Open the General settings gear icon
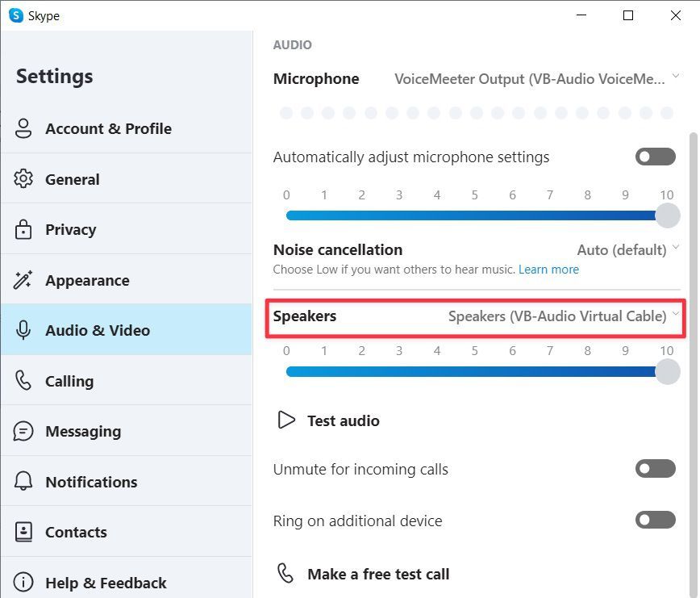 click(x=23, y=179)
